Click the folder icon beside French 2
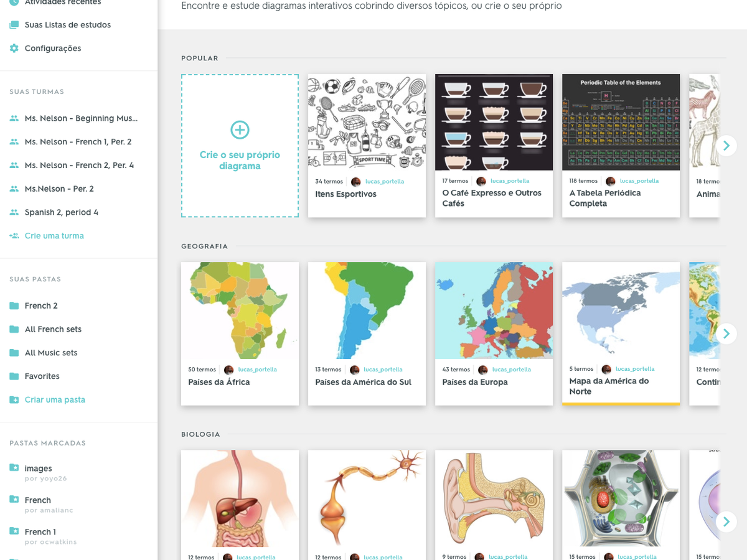 14,306
